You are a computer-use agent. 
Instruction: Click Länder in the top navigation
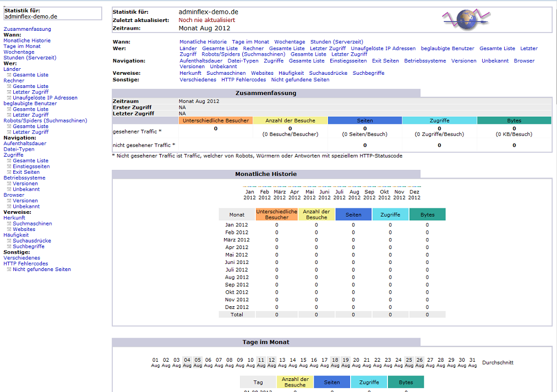tap(188, 48)
